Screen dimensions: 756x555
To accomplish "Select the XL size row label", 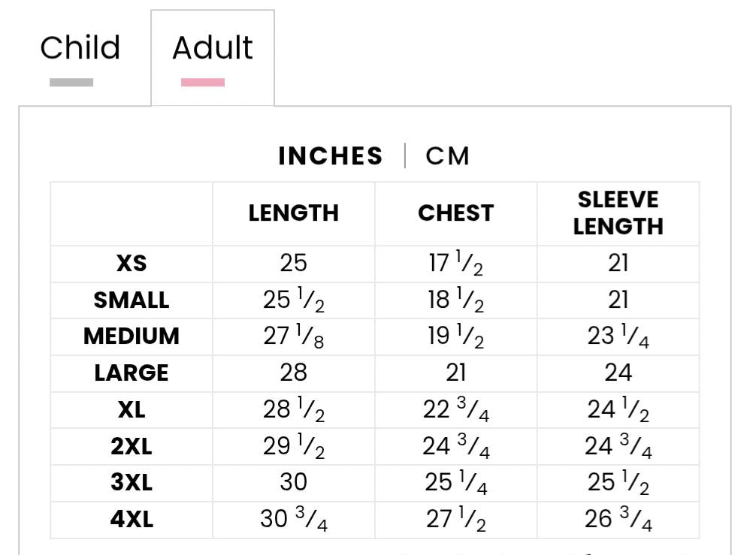I will point(132,410).
